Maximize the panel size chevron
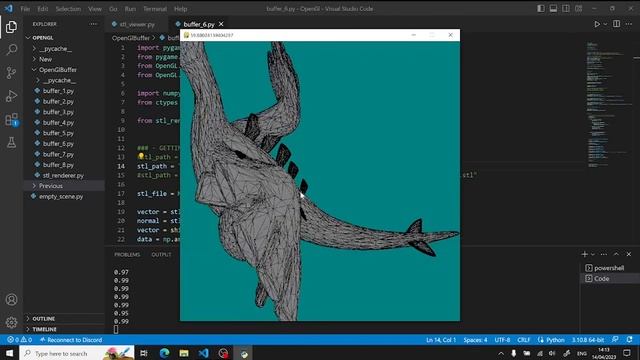The width and height of the screenshot is (640, 360). pyautogui.click(x=616, y=254)
